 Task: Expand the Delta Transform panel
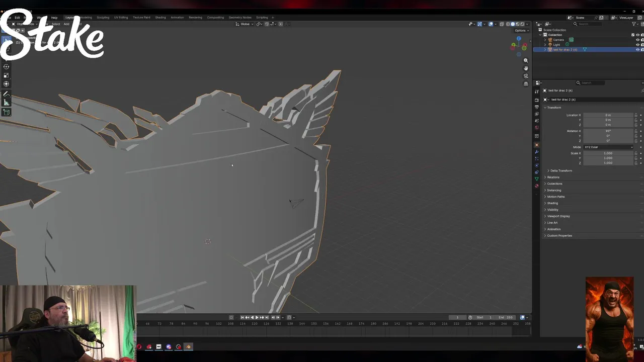pyautogui.click(x=560, y=170)
